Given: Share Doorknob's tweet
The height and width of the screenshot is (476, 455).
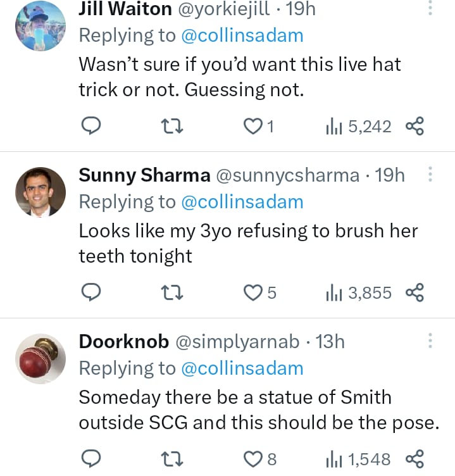Looking at the screenshot, I should click(414, 458).
